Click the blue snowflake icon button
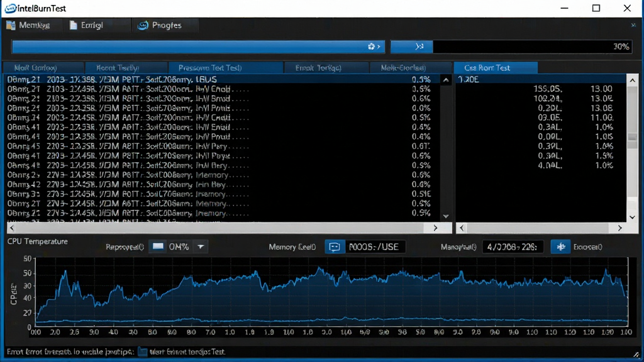Screen dimensions: 644x362 [560, 246]
